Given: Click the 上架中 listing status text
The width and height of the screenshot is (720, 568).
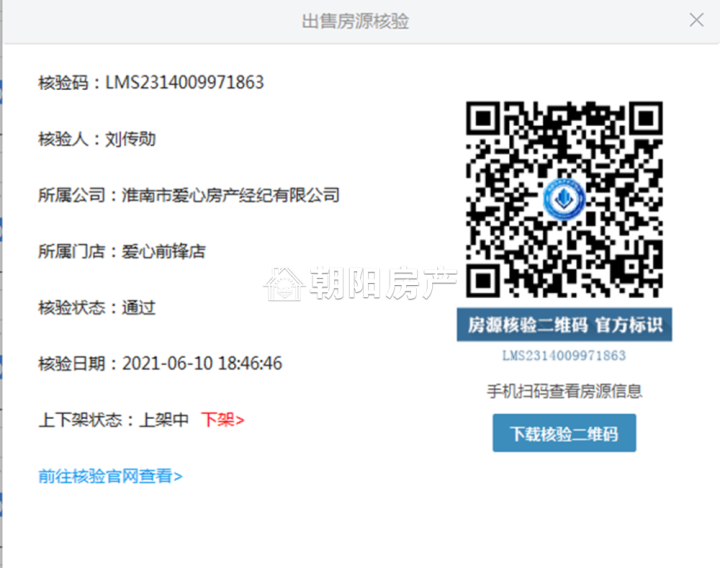Looking at the screenshot, I should (164, 420).
